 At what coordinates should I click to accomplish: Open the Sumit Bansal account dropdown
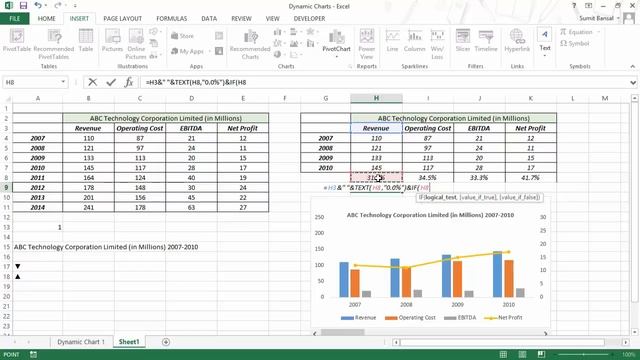[x=618, y=18]
